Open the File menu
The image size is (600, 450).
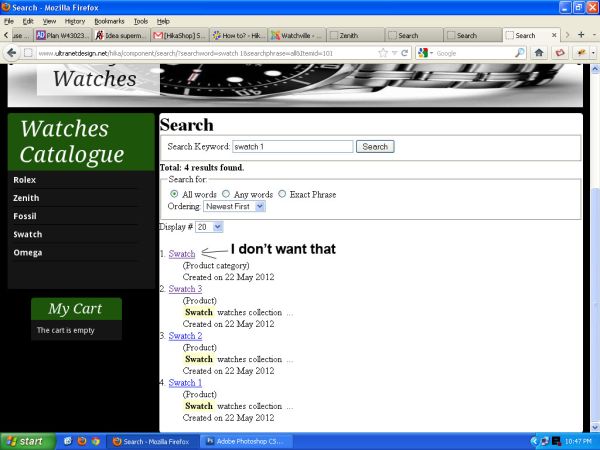(x=8, y=21)
